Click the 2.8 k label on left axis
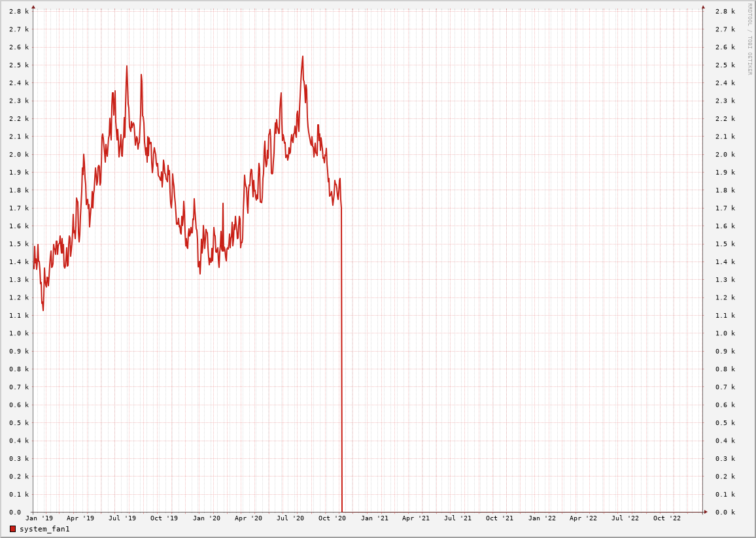The width and height of the screenshot is (756, 538). 19,12
